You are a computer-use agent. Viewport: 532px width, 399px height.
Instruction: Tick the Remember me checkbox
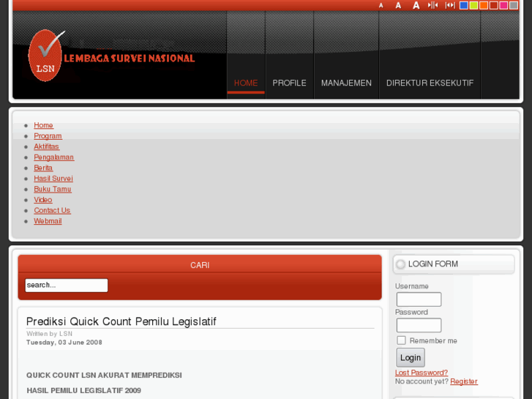tap(401, 340)
